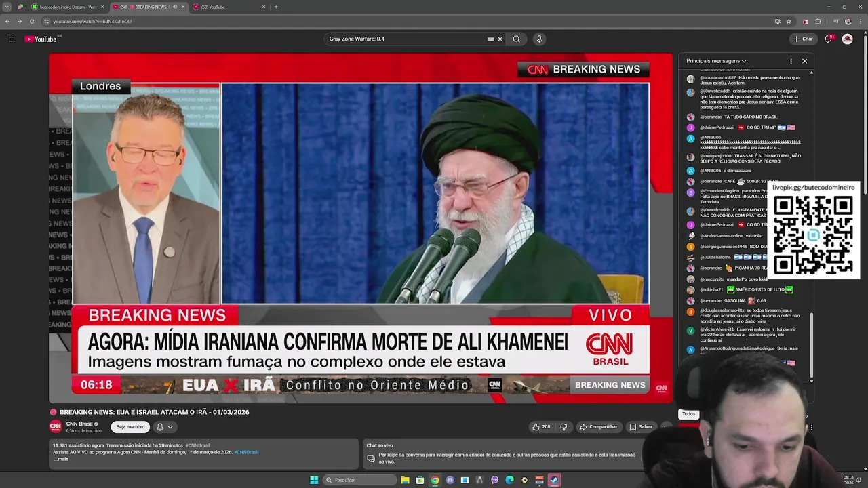
Task: Open Microsoft Edge from the taskbar
Action: (509, 480)
